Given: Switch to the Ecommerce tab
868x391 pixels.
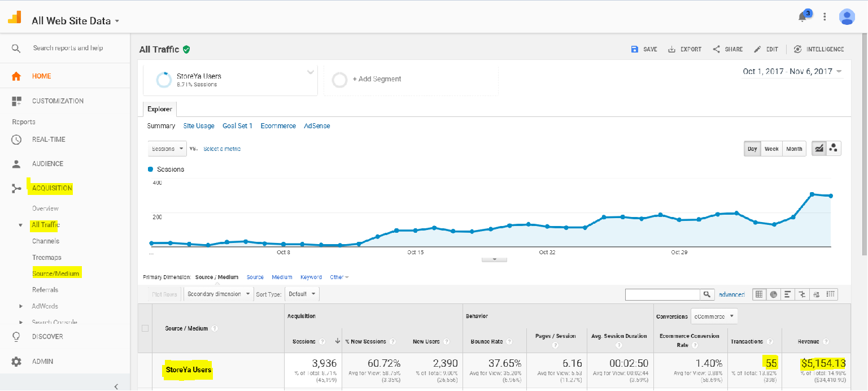Looking at the screenshot, I should 278,126.
